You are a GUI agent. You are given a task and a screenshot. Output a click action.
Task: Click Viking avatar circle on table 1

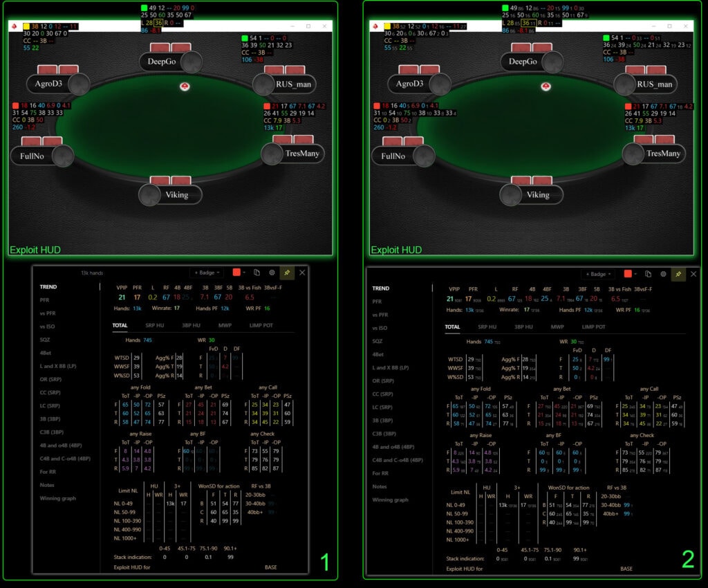149,195
